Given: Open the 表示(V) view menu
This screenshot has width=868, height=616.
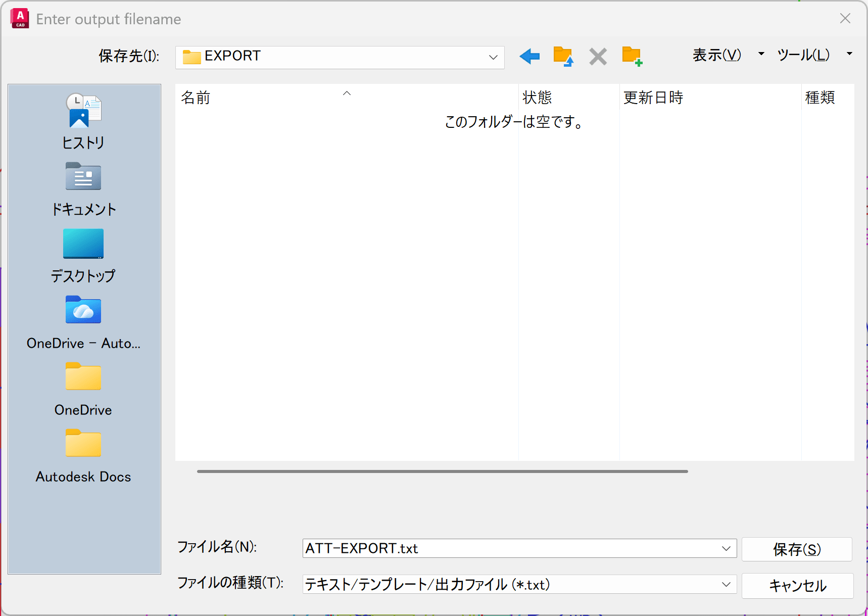Looking at the screenshot, I should (x=717, y=55).
